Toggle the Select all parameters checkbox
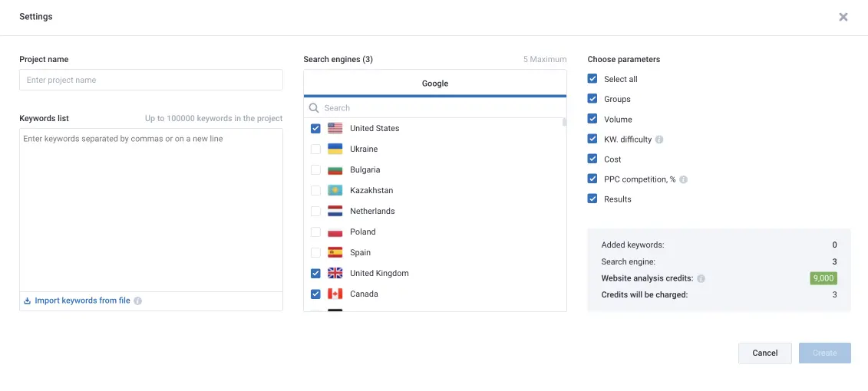Image resolution: width=868 pixels, height=391 pixels. pyautogui.click(x=592, y=79)
